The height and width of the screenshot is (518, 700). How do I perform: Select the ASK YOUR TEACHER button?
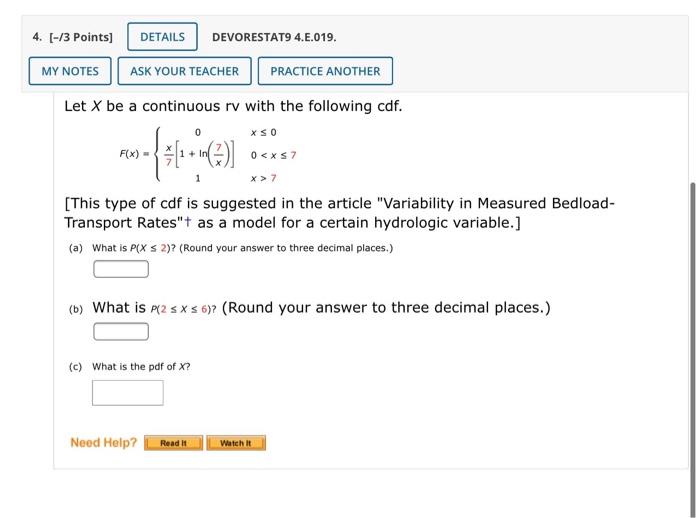tap(184, 71)
